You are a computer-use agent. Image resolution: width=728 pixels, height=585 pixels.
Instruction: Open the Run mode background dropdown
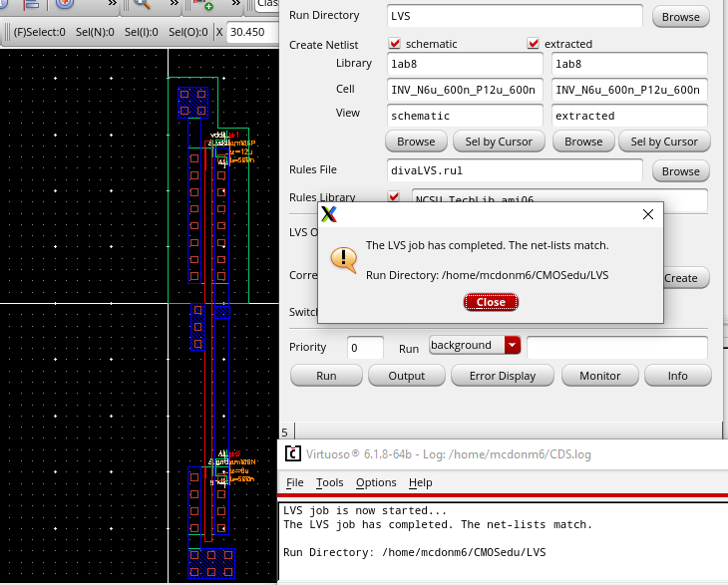(x=513, y=346)
